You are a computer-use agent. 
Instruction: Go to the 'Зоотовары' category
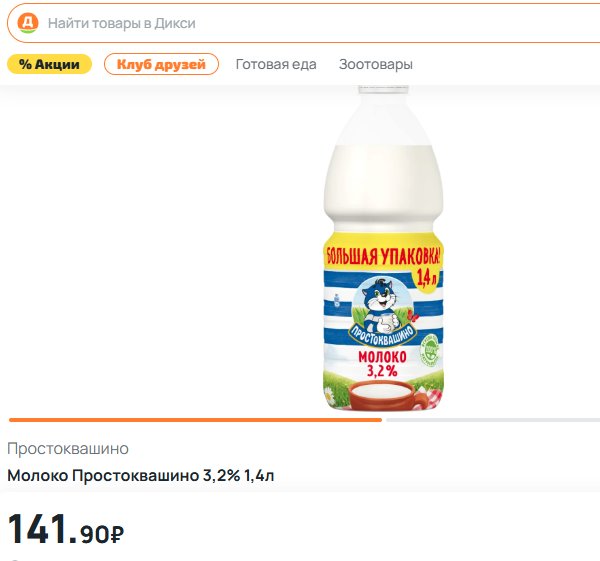click(x=375, y=64)
